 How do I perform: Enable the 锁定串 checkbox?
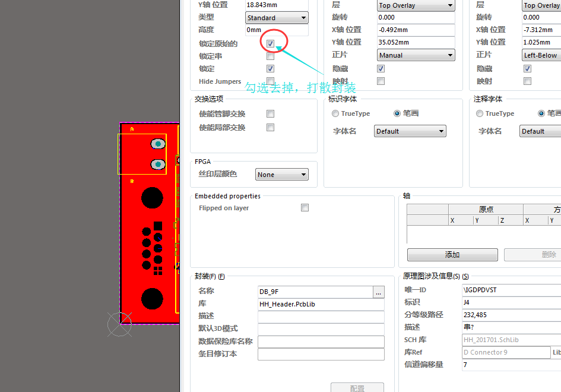tap(270, 56)
